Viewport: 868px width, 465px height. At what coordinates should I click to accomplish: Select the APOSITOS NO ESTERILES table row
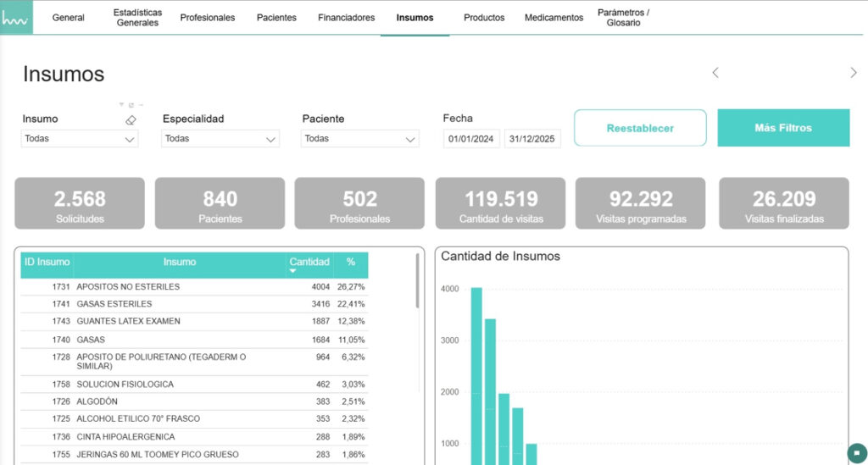coord(194,286)
